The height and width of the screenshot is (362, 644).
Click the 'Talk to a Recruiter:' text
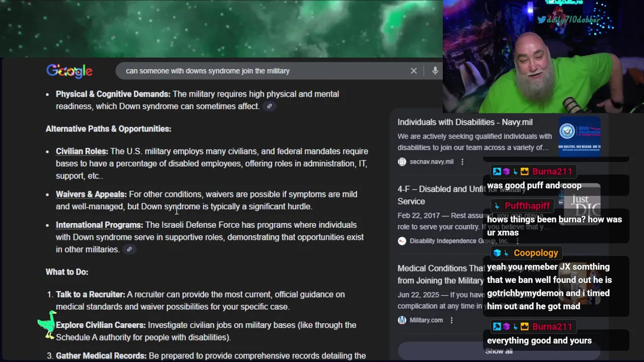tap(90, 295)
